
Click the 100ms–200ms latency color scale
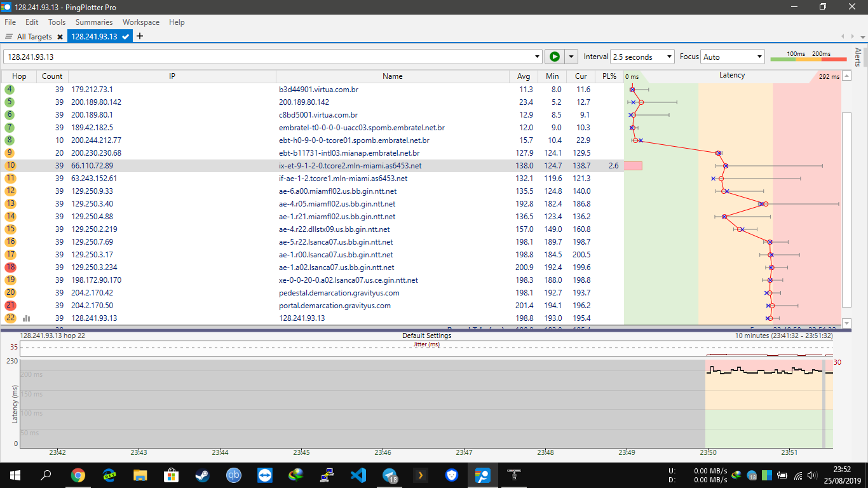click(808, 57)
